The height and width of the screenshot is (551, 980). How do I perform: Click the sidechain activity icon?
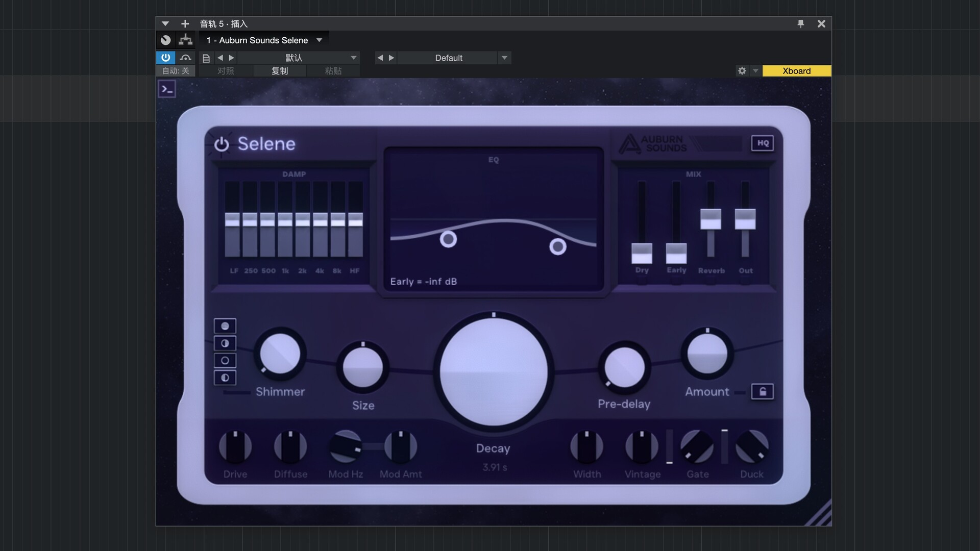point(185,58)
